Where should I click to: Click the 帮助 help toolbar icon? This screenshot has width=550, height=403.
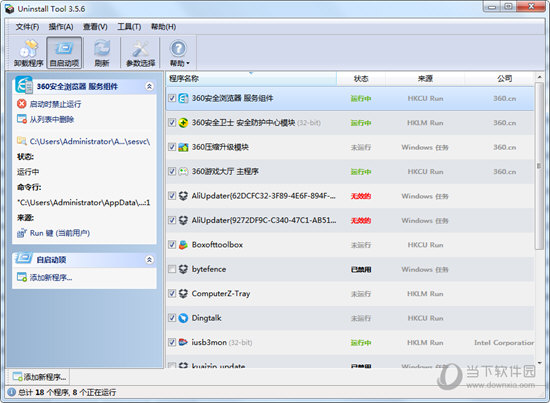point(179,53)
